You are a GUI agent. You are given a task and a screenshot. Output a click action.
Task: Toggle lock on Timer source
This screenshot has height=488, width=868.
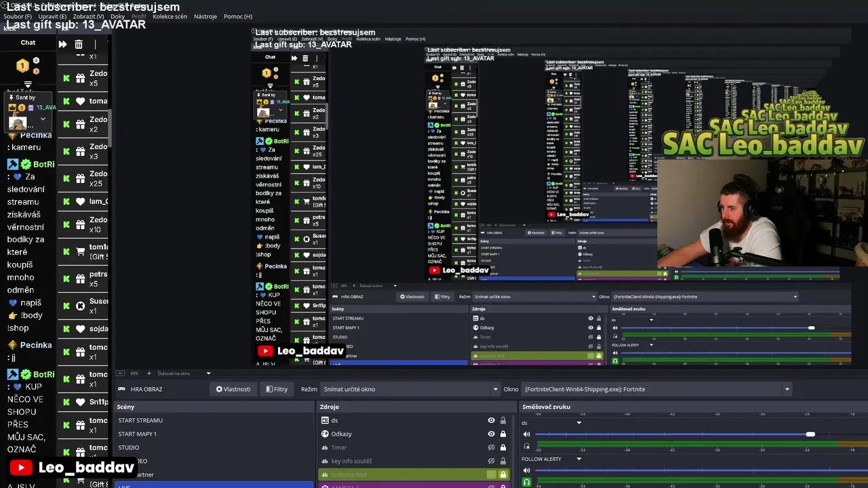pyautogui.click(x=503, y=447)
